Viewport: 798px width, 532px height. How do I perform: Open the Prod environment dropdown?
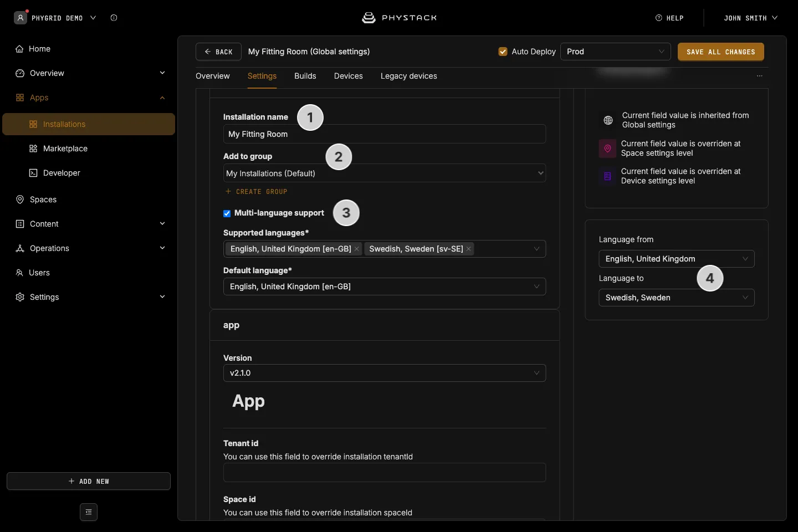pyautogui.click(x=616, y=52)
